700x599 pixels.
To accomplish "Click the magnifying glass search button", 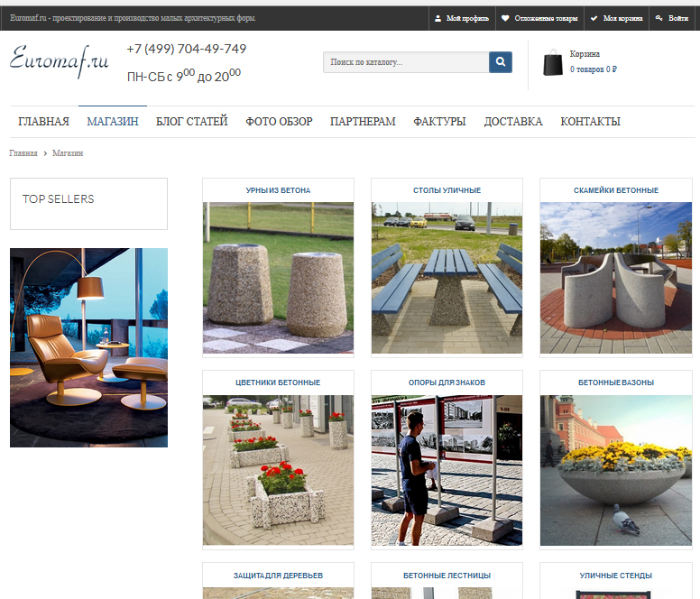I will (501, 62).
